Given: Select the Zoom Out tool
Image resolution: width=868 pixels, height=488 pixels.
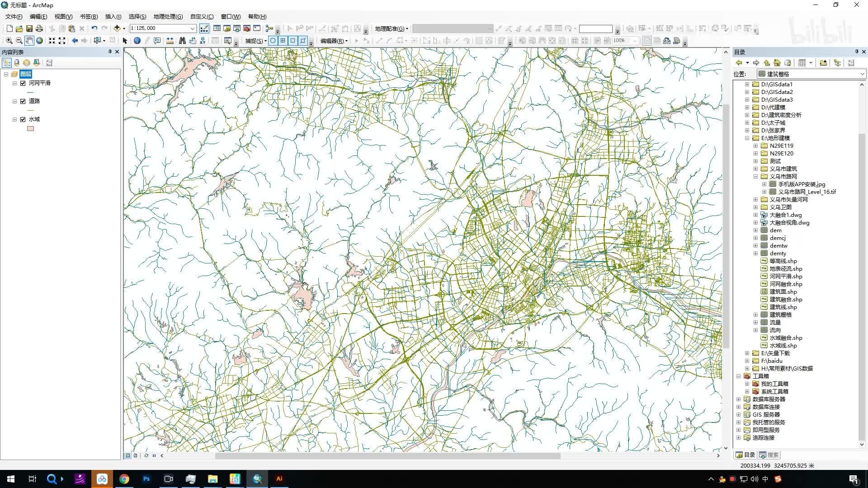Looking at the screenshot, I should pos(19,41).
